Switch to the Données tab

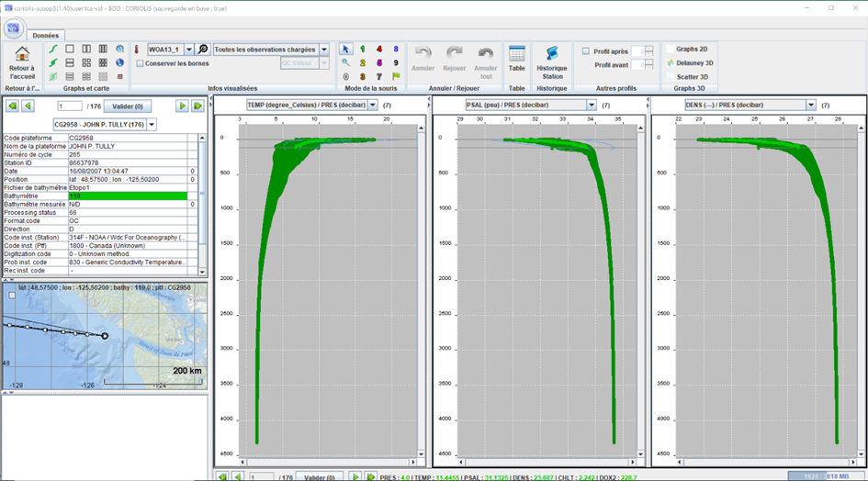[45, 36]
